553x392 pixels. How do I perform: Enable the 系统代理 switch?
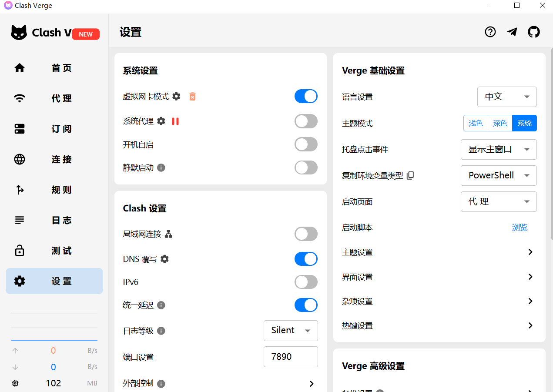coord(306,121)
